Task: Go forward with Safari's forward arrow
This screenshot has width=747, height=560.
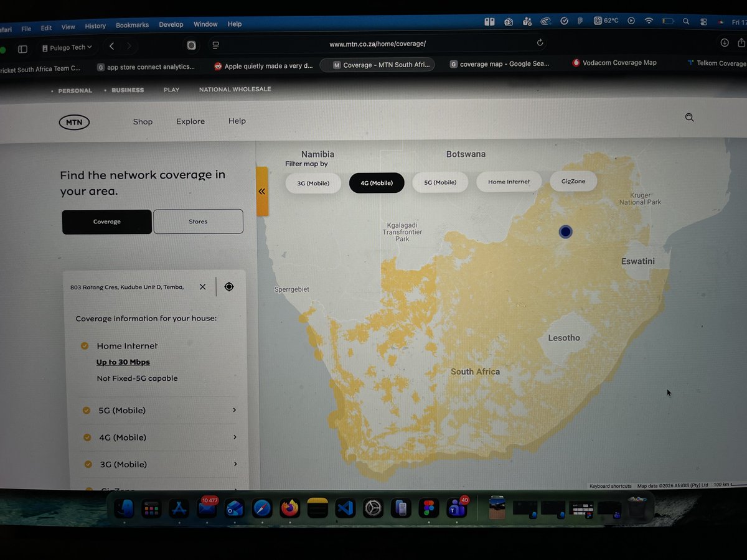Action: click(129, 46)
